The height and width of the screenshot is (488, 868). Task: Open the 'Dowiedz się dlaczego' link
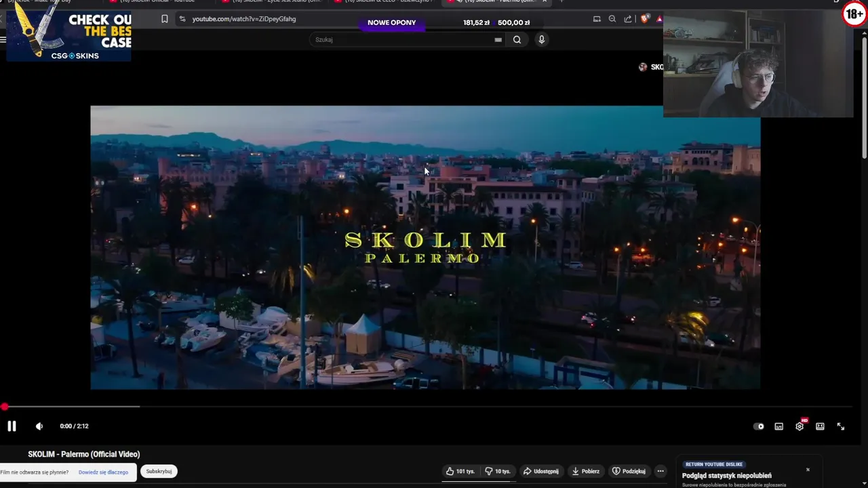pos(103,472)
